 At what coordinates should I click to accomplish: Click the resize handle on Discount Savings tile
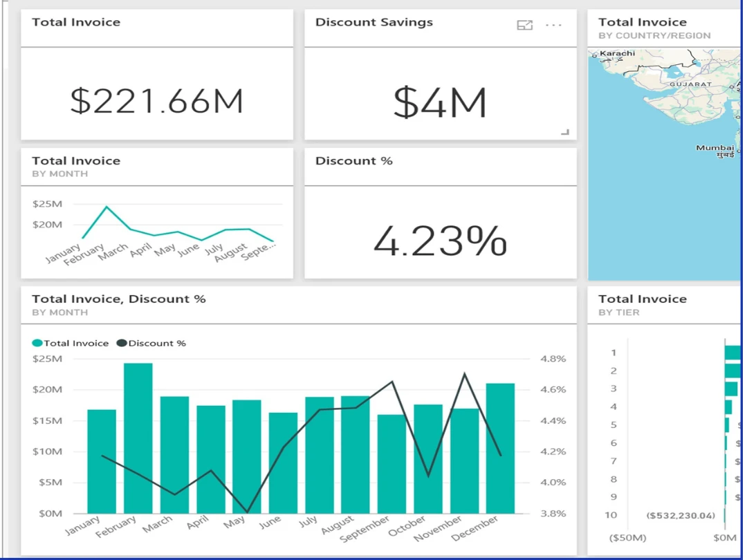click(x=565, y=131)
